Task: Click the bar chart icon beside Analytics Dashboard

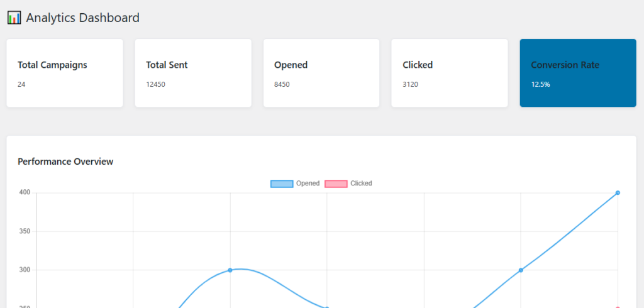Action: pos(14,18)
